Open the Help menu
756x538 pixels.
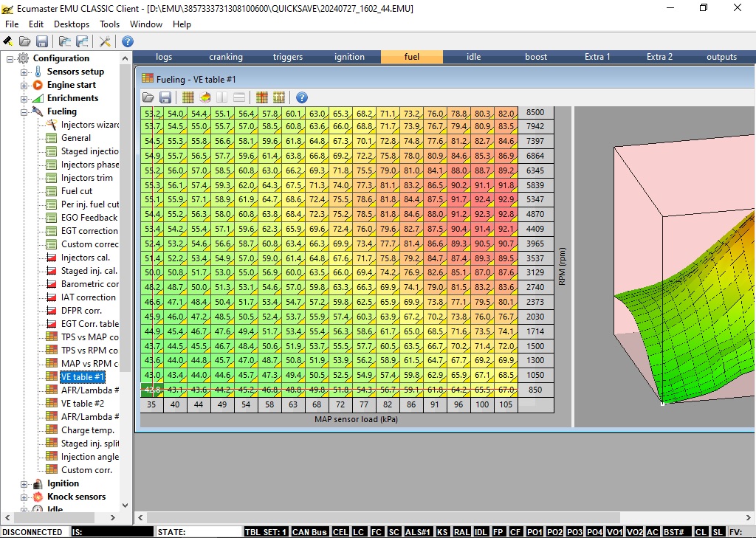pyautogui.click(x=182, y=24)
